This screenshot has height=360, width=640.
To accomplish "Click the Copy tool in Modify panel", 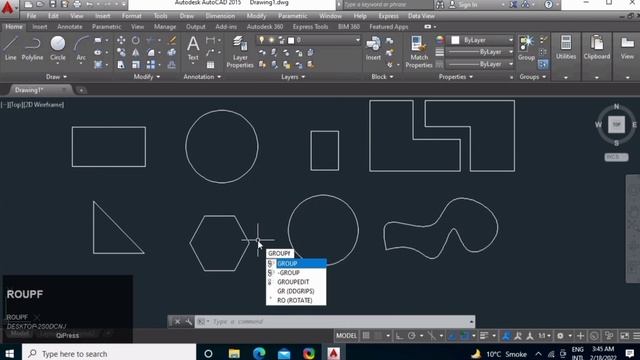I will coord(121,52).
